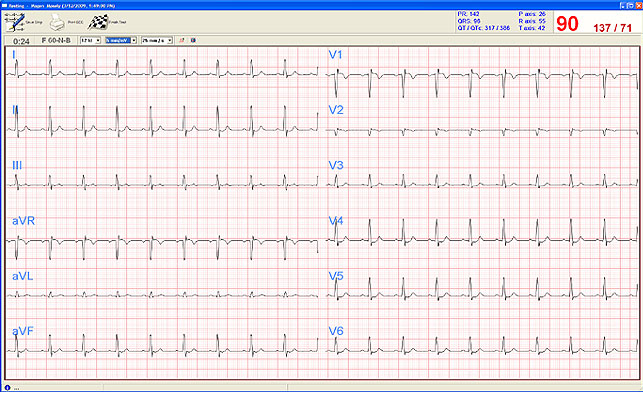Click the small red icon beside the speed dropdown
The image size is (643, 394).
click(182, 41)
